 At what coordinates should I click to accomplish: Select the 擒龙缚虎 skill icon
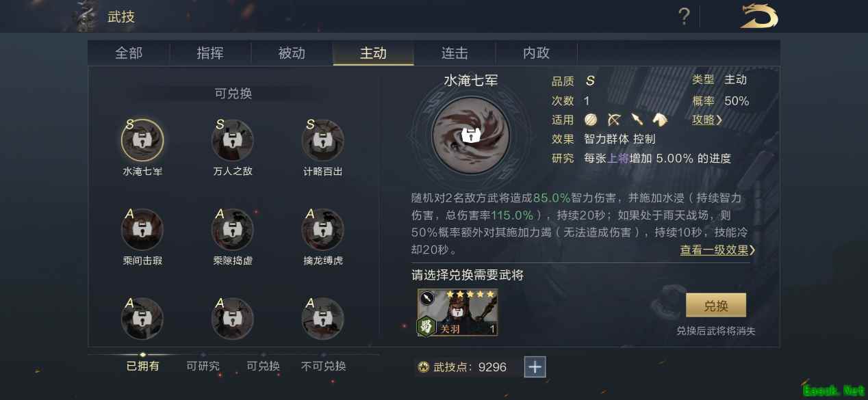pos(322,230)
